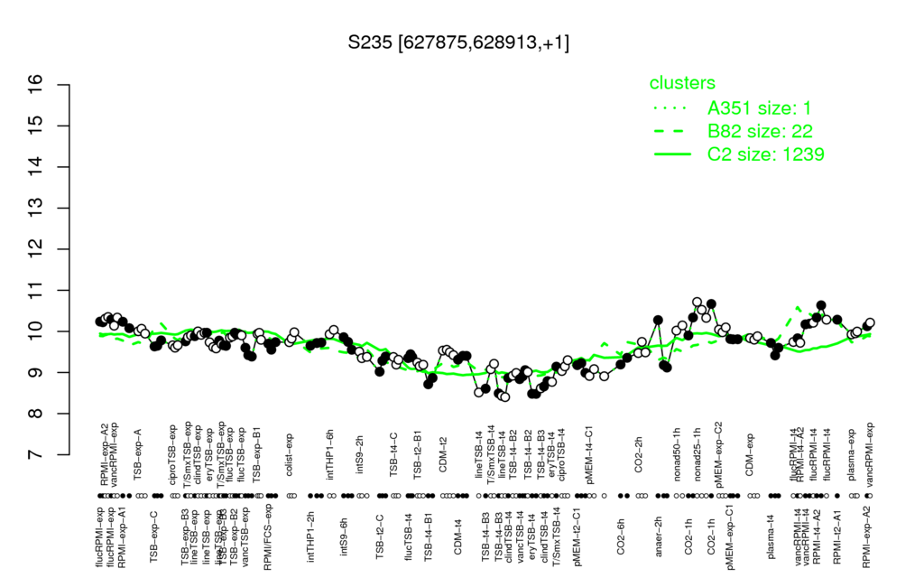The height and width of the screenshot is (578, 924).
Task: Click x-axis label "TSB-exp-A"
Action: pyautogui.click(x=138, y=454)
